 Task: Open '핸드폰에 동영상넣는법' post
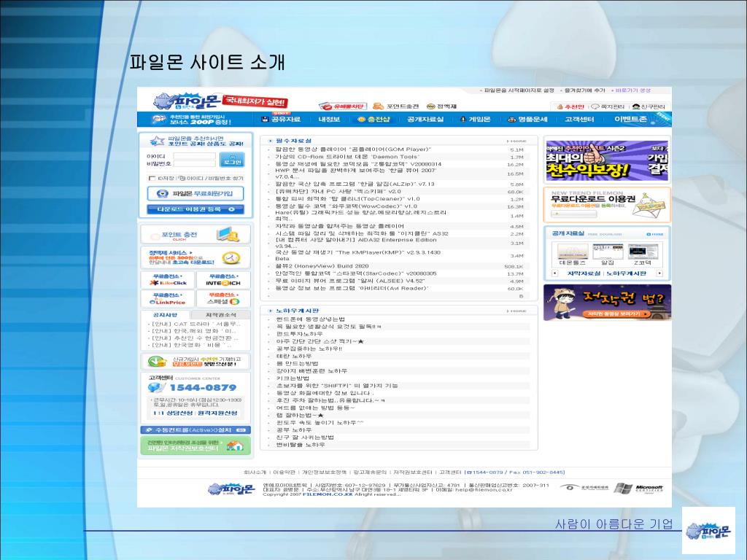pos(310,319)
